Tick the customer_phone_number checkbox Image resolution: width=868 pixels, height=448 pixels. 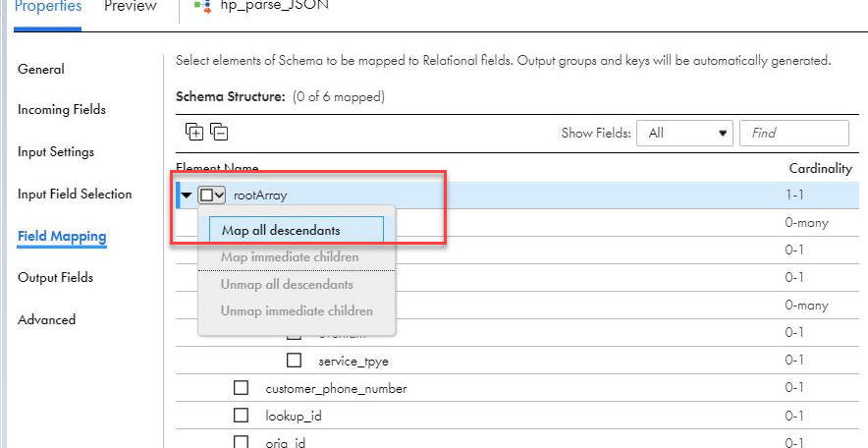(x=241, y=388)
